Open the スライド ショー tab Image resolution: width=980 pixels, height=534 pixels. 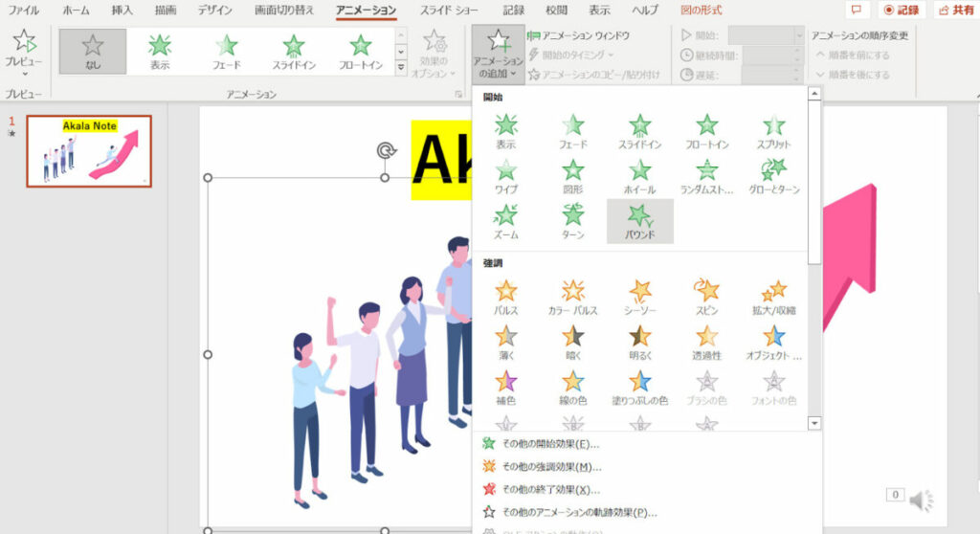pos(450,10)
